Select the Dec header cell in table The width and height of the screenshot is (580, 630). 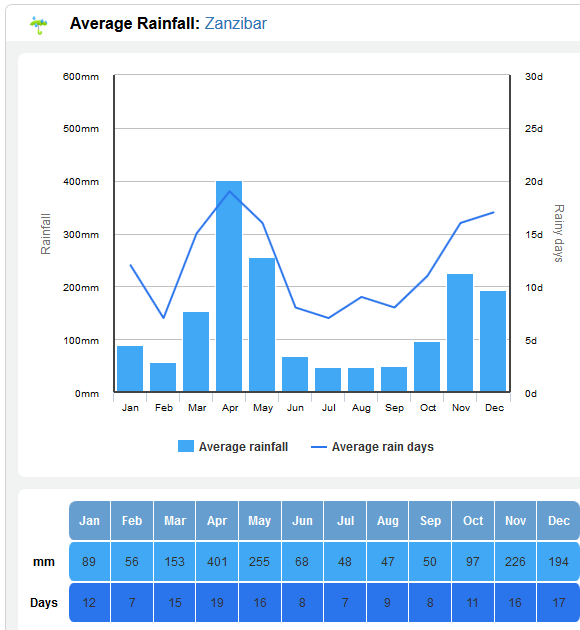(559, 520)
